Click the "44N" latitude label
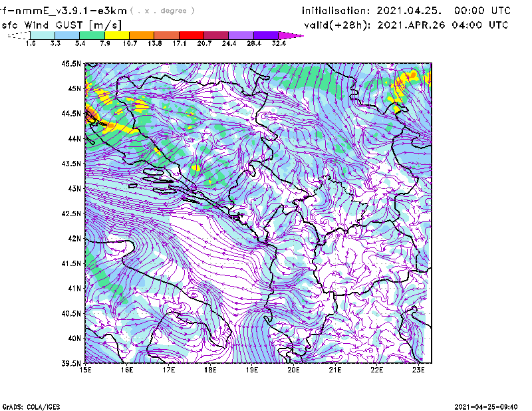The width and height of the screenshot is (532, 411). pyautogui.click(x=74, y=138)
